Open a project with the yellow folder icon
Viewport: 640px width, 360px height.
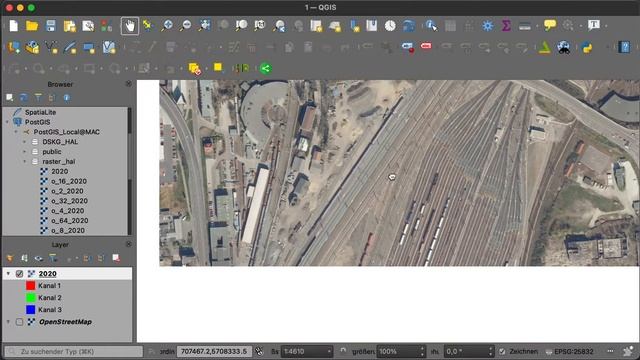point(32,26)
